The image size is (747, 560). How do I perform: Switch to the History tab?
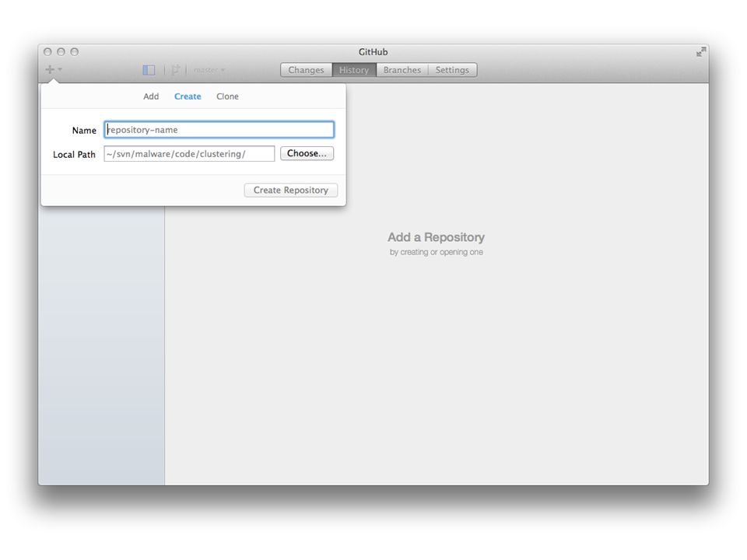pyautogui.click(x=354, y=70)
